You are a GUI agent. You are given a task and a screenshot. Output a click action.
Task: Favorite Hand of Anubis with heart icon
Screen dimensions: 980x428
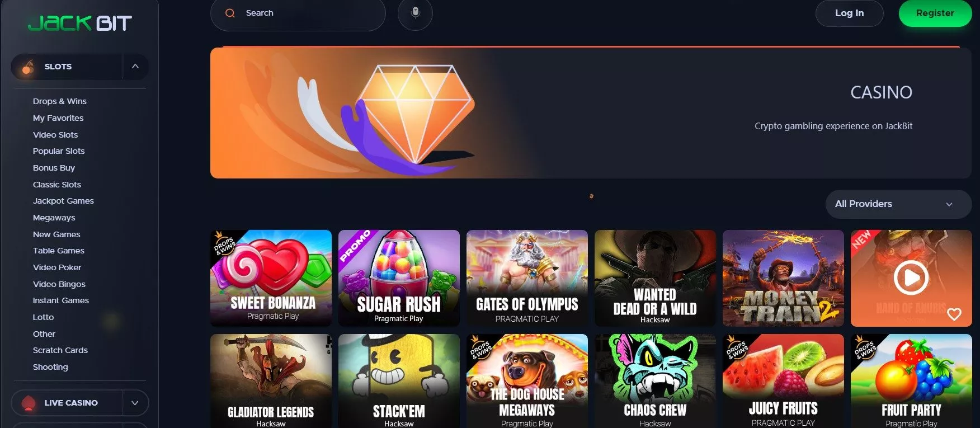point(954,314)
